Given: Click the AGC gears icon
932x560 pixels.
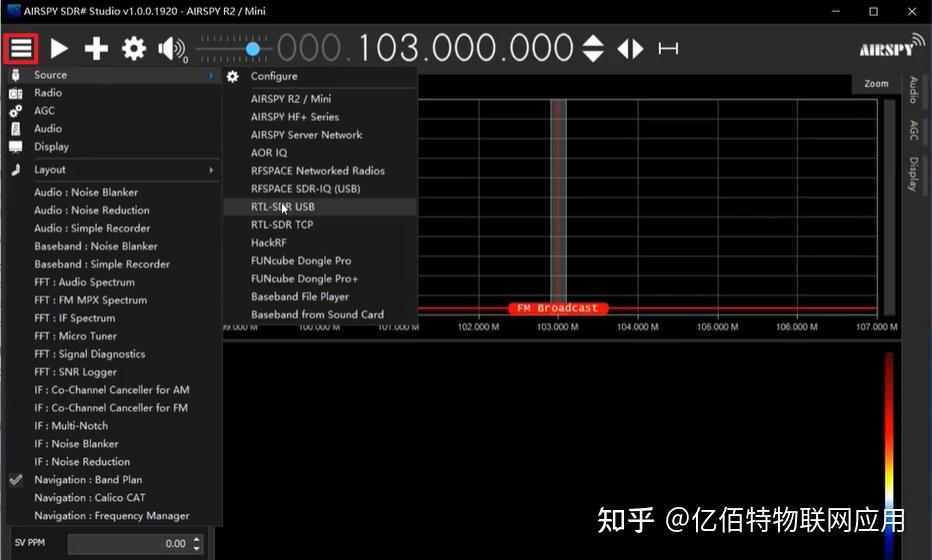Looking at the screenshot, I should [15, 111].
